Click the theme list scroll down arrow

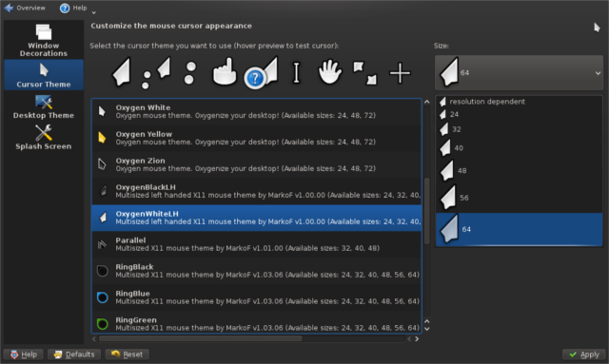click(427, 329)
